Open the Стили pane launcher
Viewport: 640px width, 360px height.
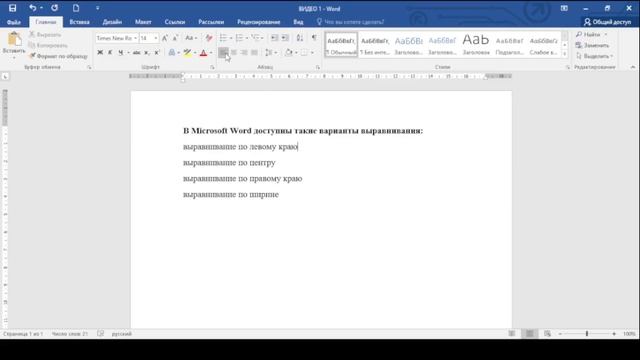[x=568, y=67]
